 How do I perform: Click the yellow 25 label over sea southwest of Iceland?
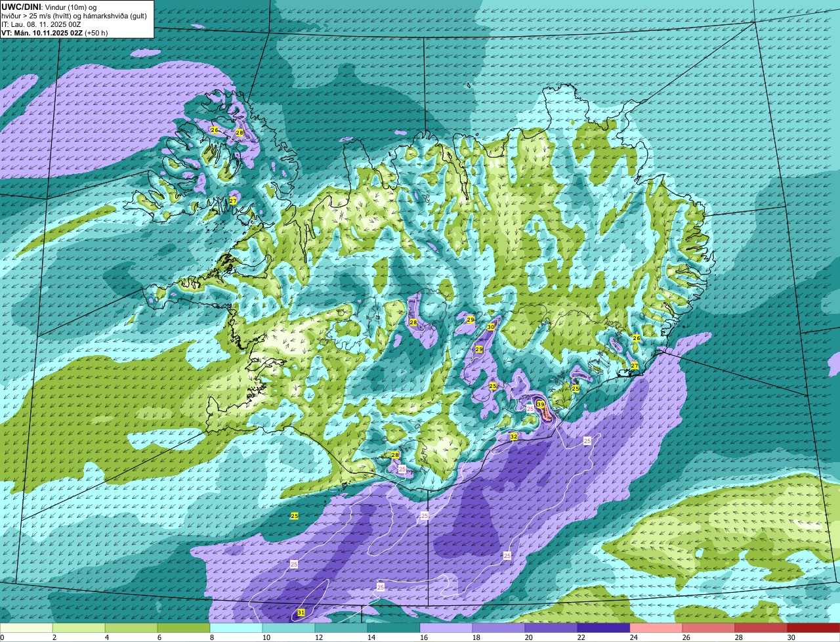coord(295,516)
